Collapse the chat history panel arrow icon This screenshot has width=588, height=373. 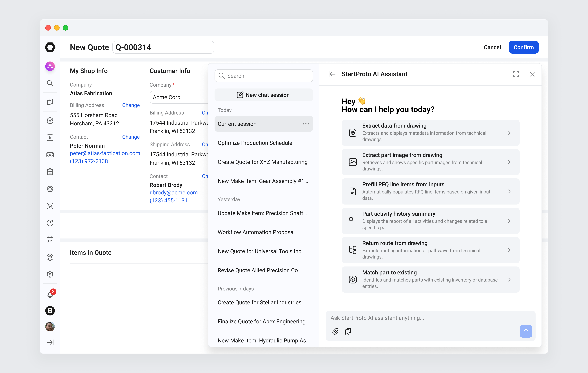pyautogui.click(x=332, y=74)
